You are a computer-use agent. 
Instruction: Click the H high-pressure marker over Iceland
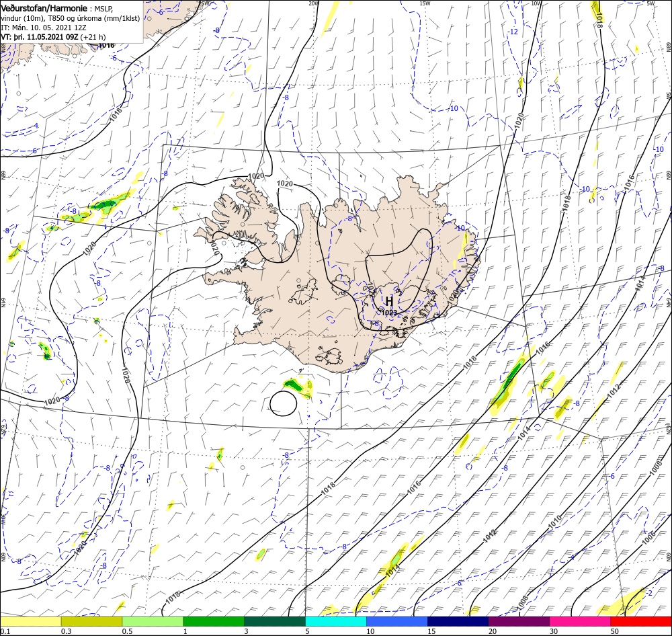(389, 301)
